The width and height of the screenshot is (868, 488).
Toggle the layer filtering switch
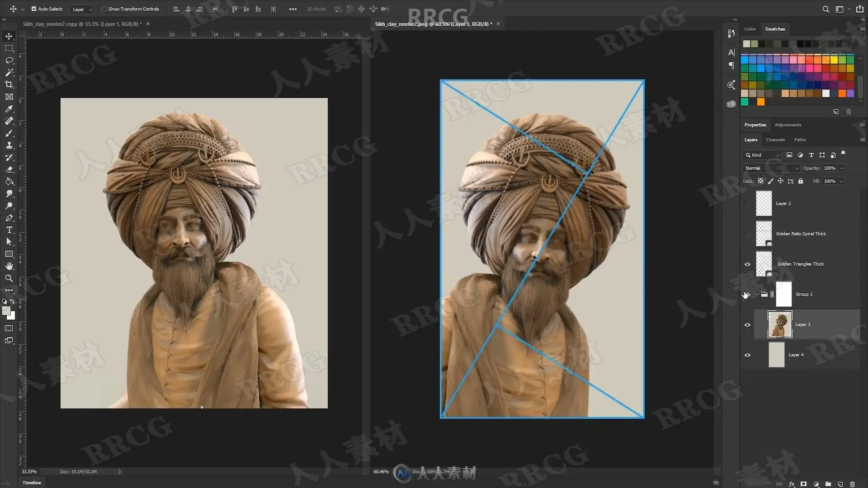[843, 154]
